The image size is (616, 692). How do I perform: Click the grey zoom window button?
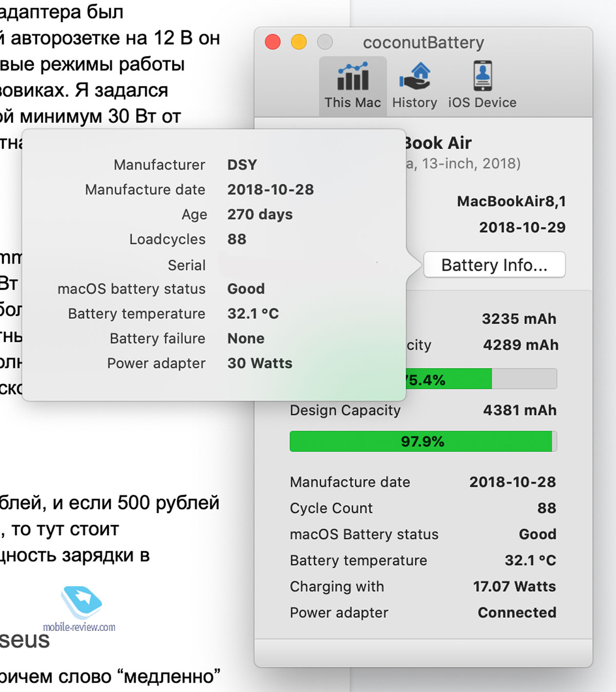325,42
